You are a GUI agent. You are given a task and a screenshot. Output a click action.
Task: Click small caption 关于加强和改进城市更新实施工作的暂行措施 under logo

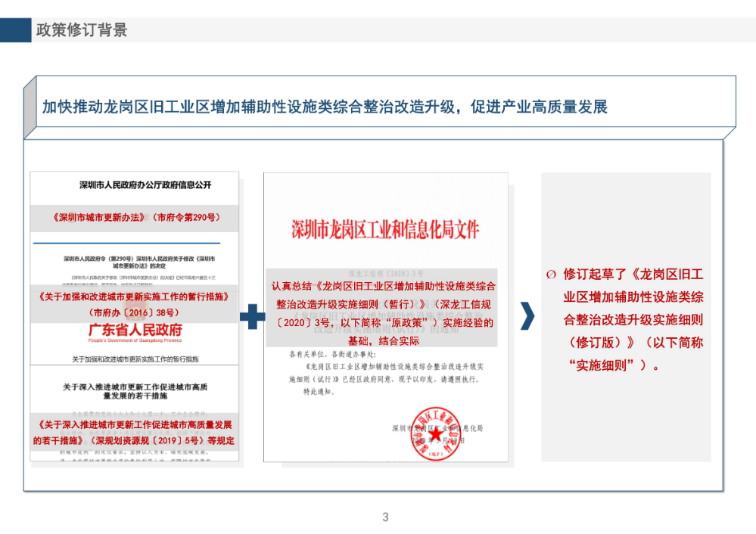pyautogui.click(x=135, y=359)
